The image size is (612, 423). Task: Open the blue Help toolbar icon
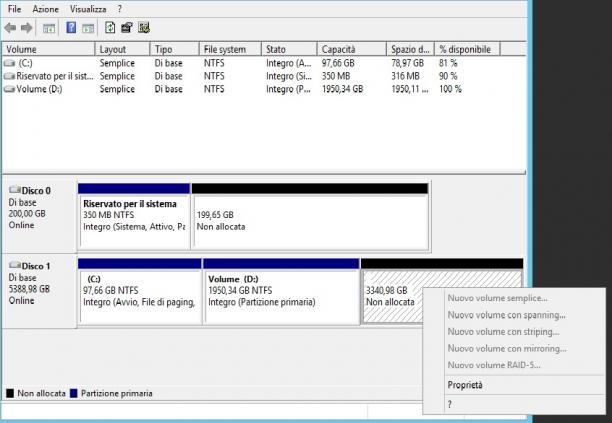click(71, 28)
